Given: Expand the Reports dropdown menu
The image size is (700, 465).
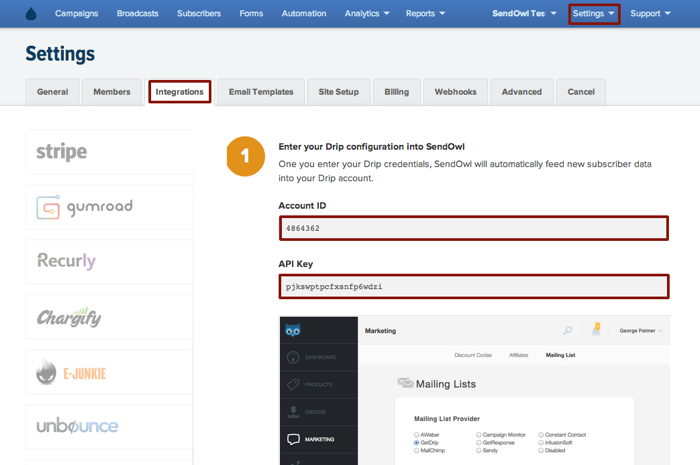Looking at the screenshot, I should click(x=425, y=13).
